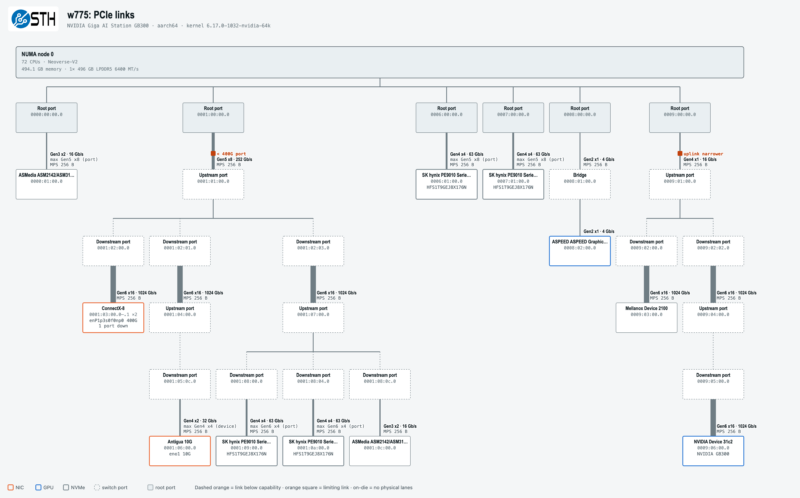
Task: Click Downstream port 0001:02:00.0
Action: pos(113,251)
